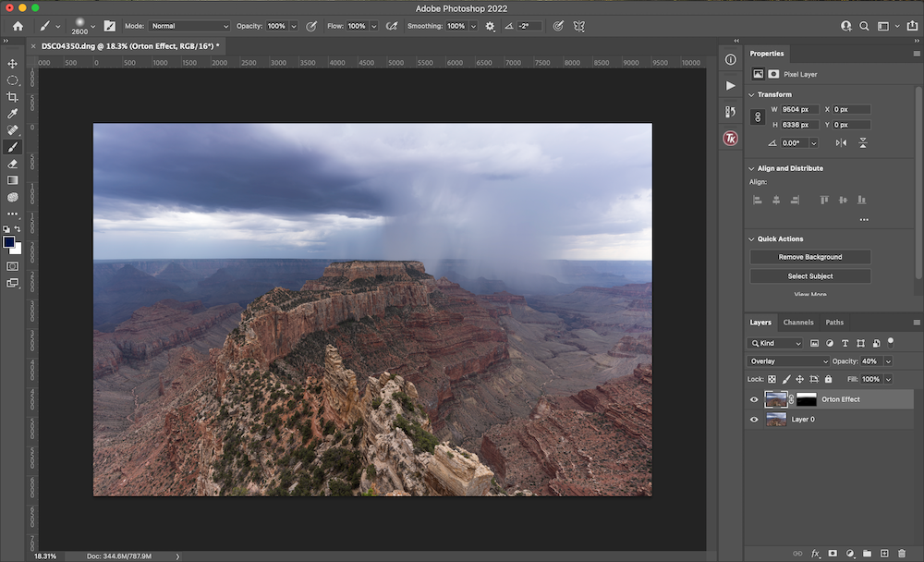Open Photoshop's search icon in top bar

coord(865,26)
